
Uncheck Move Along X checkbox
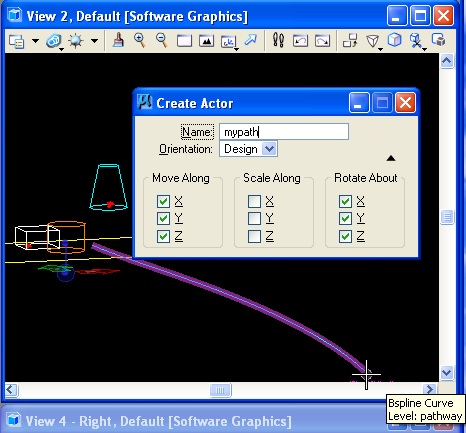coord(163,201)
